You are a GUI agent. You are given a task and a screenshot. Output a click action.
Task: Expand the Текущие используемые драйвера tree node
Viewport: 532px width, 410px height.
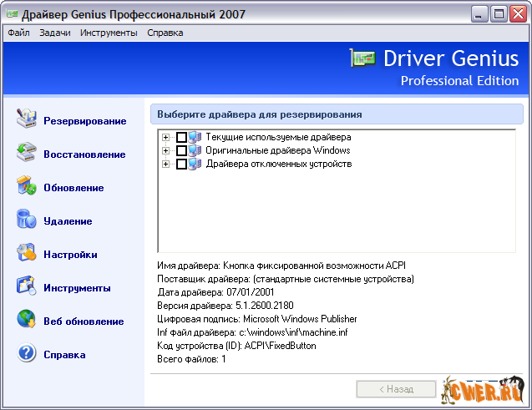coord(167,137)
